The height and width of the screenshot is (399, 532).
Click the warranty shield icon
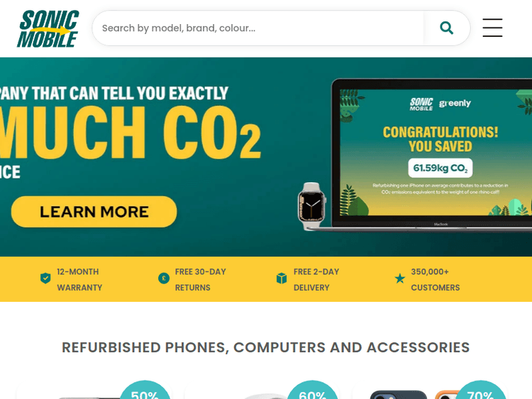tap(45, 279)
